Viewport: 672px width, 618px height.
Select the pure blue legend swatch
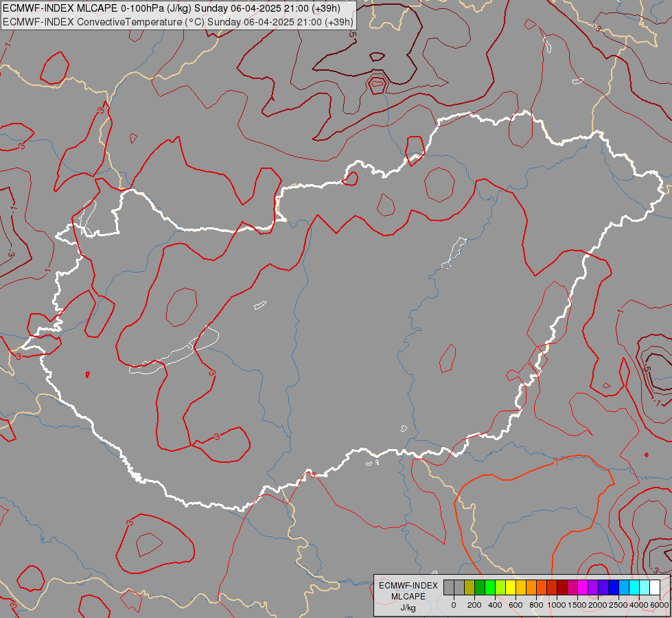coord(613,588)
